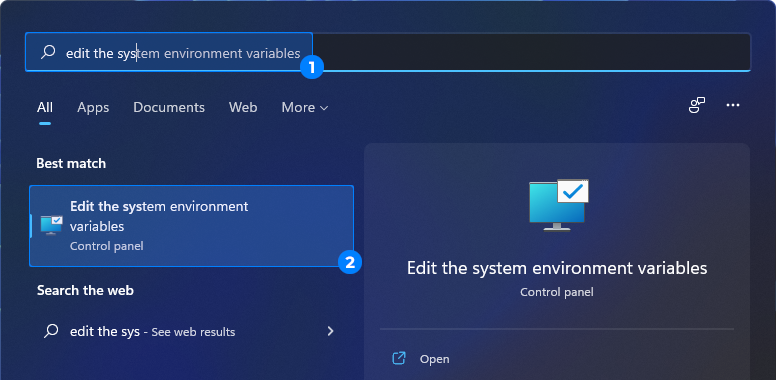
Task: Switch to the Apps tab
Action: click(93, 107)
